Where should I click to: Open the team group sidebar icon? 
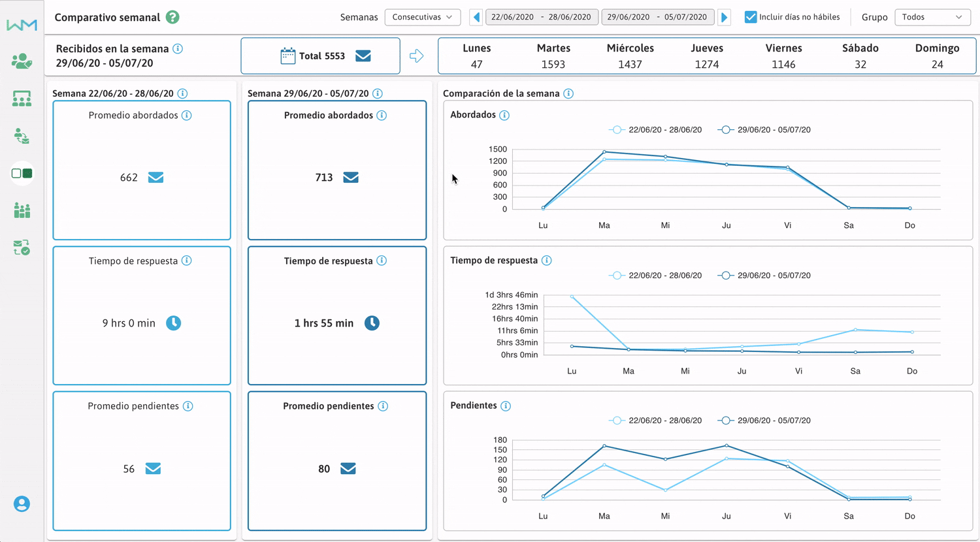pos(22,210)
